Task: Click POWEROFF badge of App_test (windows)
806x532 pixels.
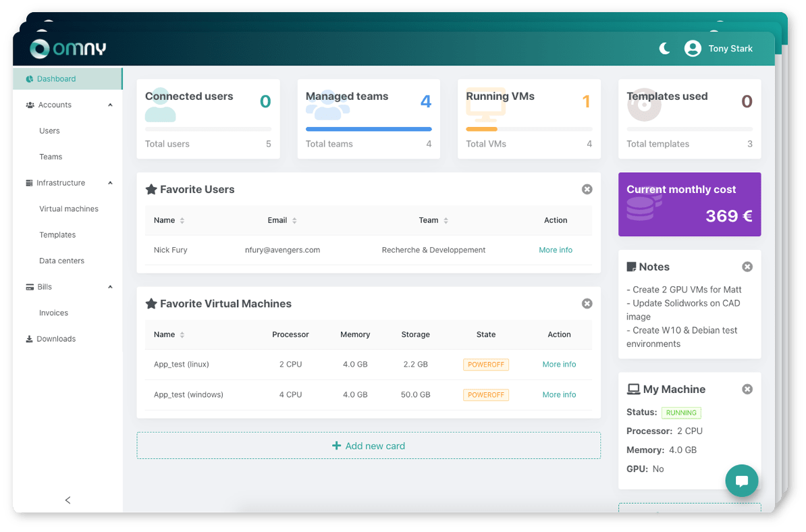Action: (x=486, y=395)
